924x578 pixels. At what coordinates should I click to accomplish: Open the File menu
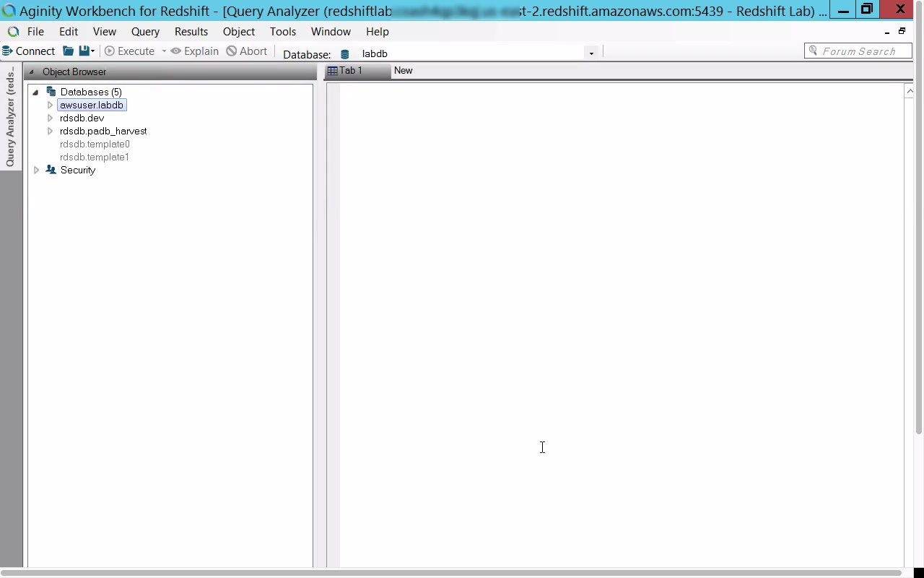[x=35, y=32]
